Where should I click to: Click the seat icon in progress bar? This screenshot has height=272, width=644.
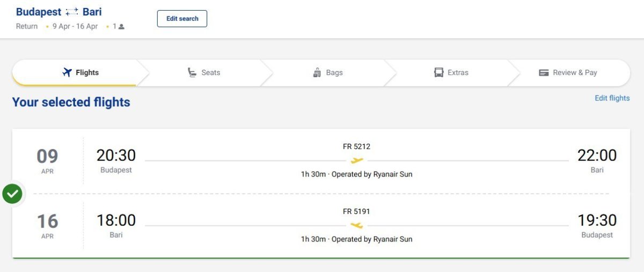pyautogui.click(x=192, y=72)
